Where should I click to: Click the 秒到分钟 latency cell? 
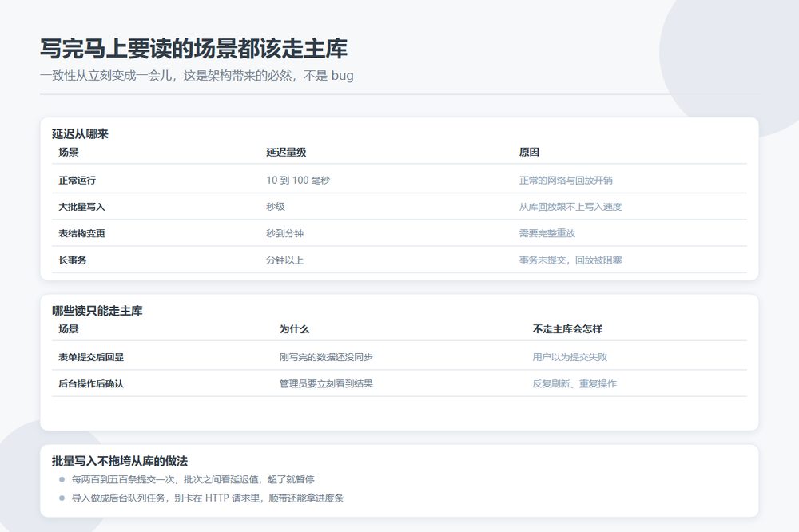(284, 233)
